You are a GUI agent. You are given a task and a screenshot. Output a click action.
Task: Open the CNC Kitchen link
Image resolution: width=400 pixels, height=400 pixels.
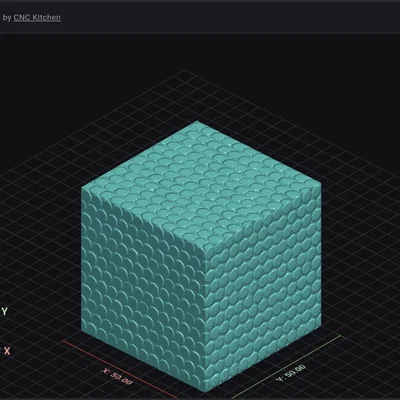pyautogui.click(x=37, y=18)
